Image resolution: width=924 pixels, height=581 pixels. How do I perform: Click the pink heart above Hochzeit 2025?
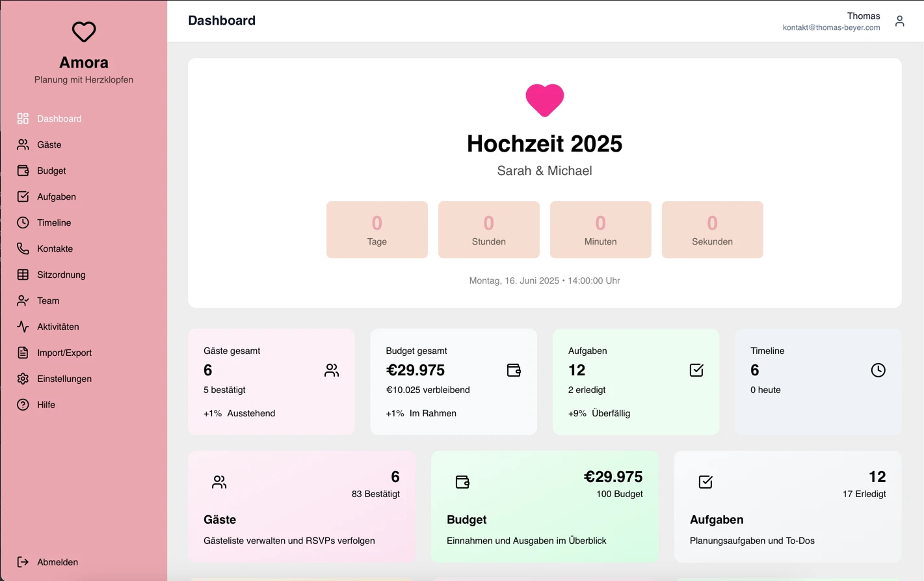pos(544,100)
